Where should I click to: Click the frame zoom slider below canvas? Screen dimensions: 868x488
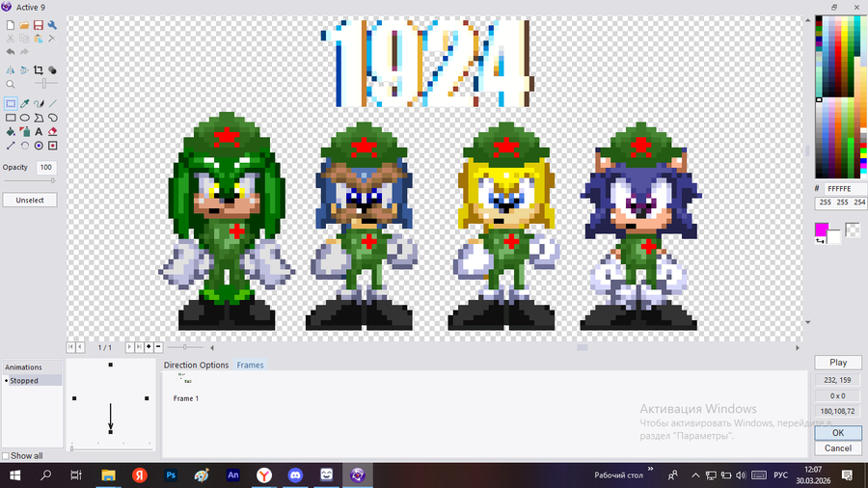pos(185,347)
